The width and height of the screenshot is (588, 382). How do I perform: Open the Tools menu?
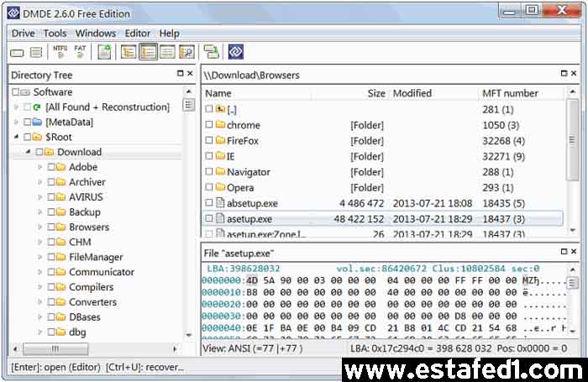pos(55,33)
